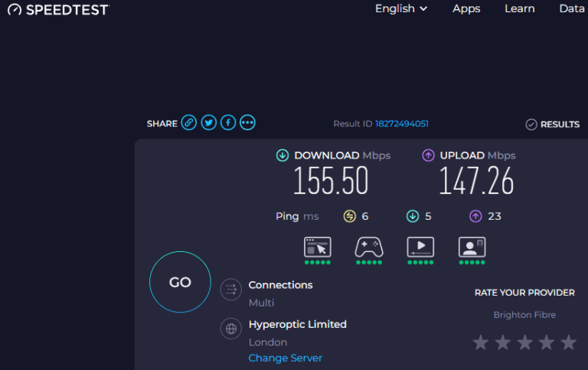Share result on Facebook
Screen dimensions: 588x370
pos(228,123)
